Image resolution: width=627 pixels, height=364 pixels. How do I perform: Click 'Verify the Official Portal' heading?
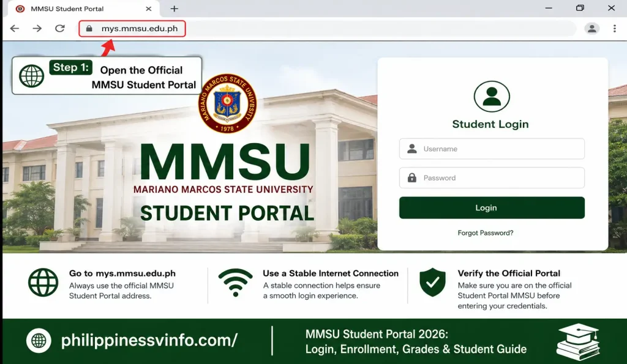509,273
